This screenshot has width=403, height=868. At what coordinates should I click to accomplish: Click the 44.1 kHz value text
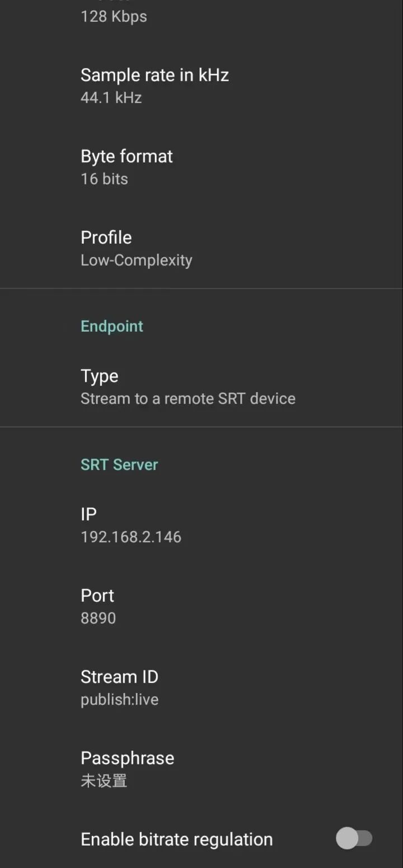coord(111,98)
